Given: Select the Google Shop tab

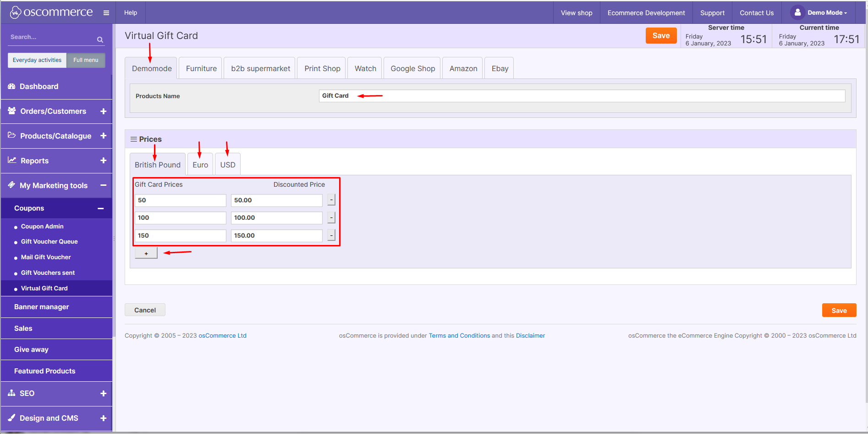Looking at the screenshot, I should [x=412, y=68].
